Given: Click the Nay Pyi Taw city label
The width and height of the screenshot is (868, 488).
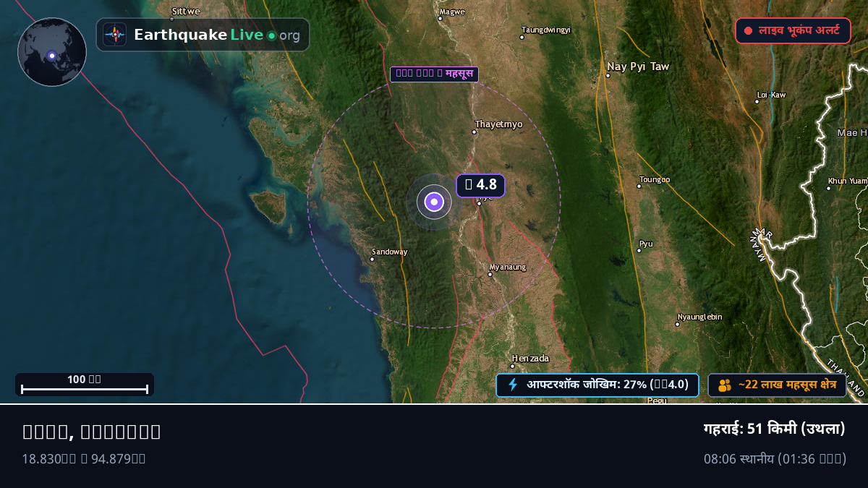Looking at the screenshot, I should (638, 67).
